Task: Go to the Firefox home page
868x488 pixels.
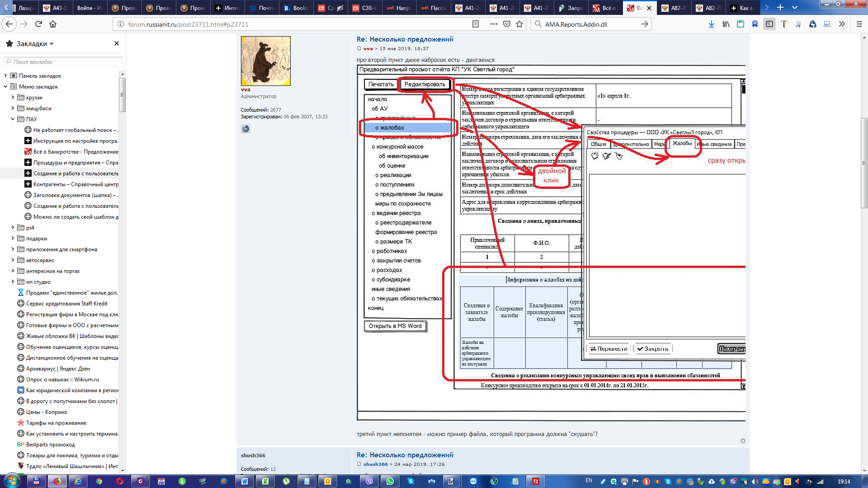Action: [53, 24]
